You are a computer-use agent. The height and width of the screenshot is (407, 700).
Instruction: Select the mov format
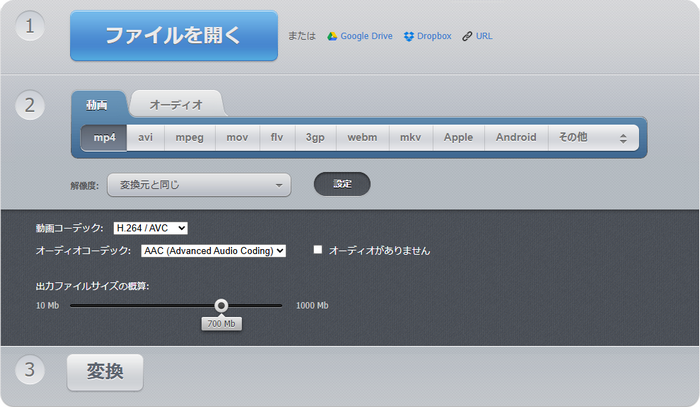tap(238, 137)
